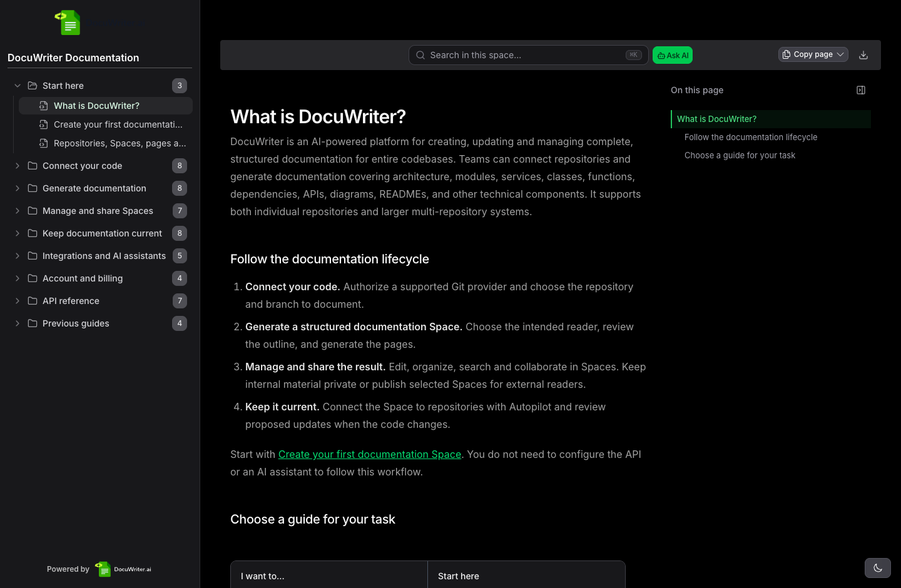Click the page icon beside Create your first documentation

click(x=43, y=124)
